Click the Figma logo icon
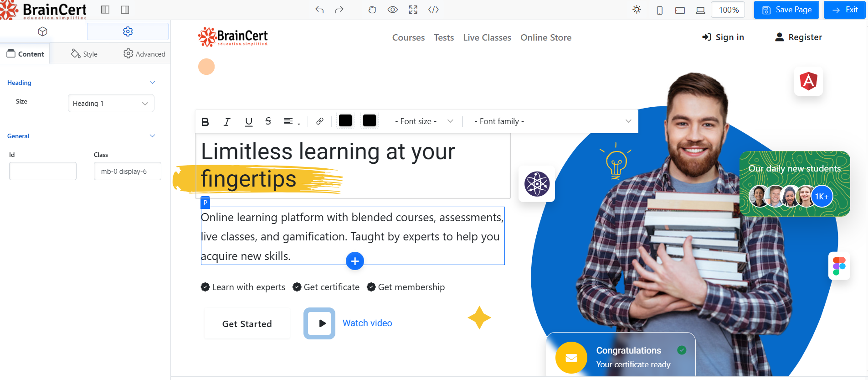Viewport: 868px width, 380px height. tap(839, 266)
